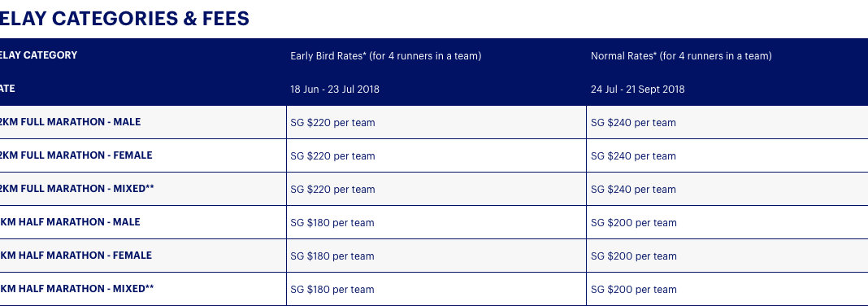Click Half Marathon Mixed normal rate price
The height and width of the screenshot is (306, 868).
[633, 289]
